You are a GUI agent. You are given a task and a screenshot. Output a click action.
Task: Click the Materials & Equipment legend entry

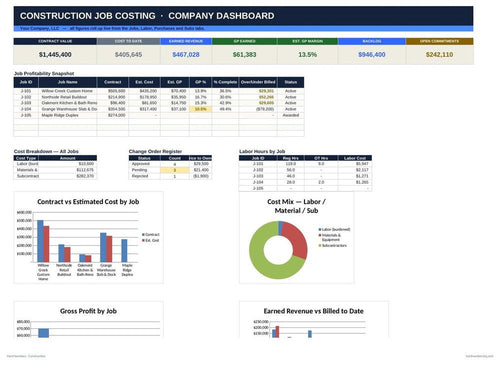pyautogui.click(x=330, y=237)
